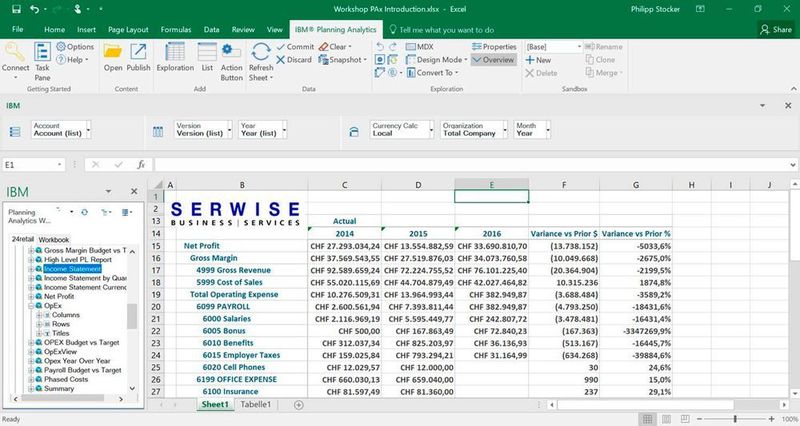
Task: Select Income Statement in the tree
Action: click(x=72, y=269)
